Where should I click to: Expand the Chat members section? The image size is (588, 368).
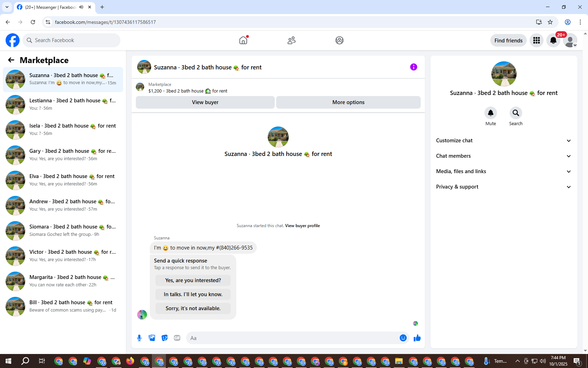click(x=504, y=156)
